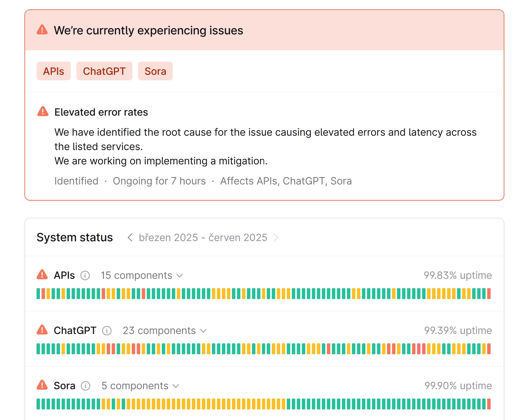Select the ChatGPT tag in the banner

(104, 71)
